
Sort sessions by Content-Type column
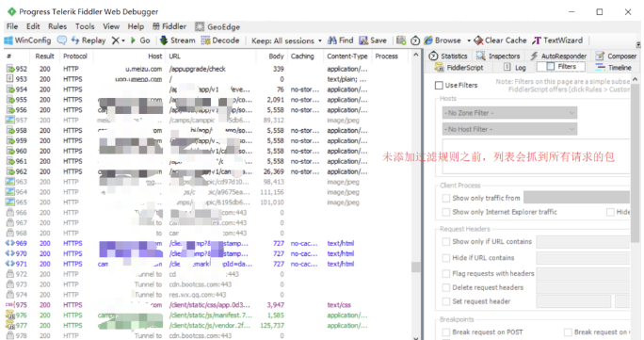(x=347, y=57)
